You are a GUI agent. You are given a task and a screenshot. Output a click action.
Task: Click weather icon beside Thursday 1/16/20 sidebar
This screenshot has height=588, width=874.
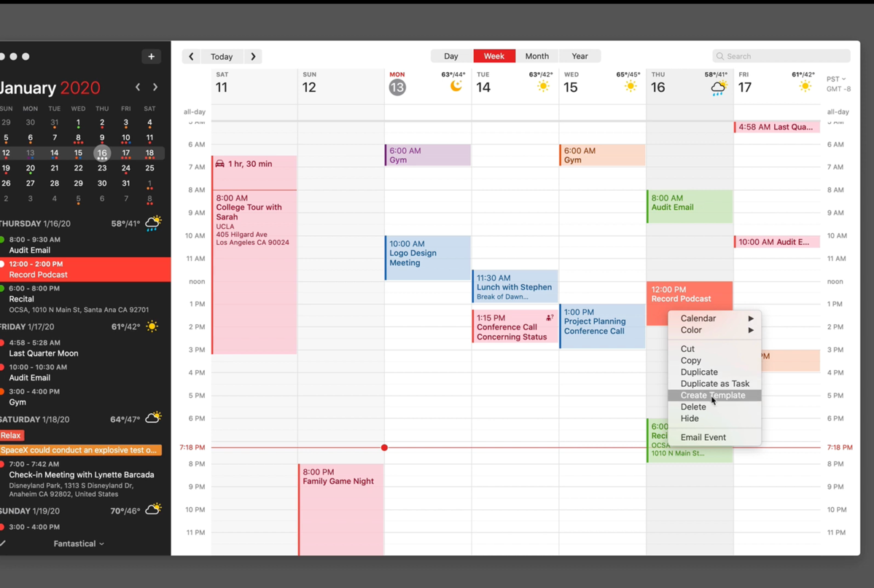pyautogui.click(x=153, y=223)
